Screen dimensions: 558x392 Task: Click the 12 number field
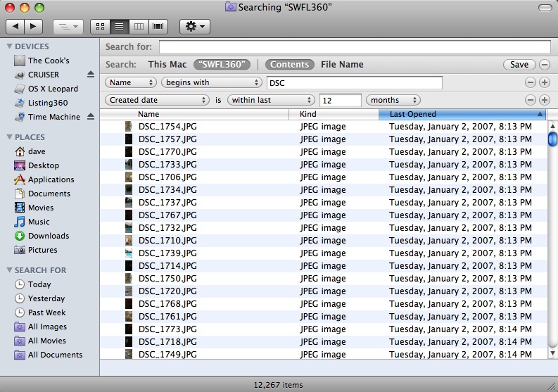click(x=340, y=101)
